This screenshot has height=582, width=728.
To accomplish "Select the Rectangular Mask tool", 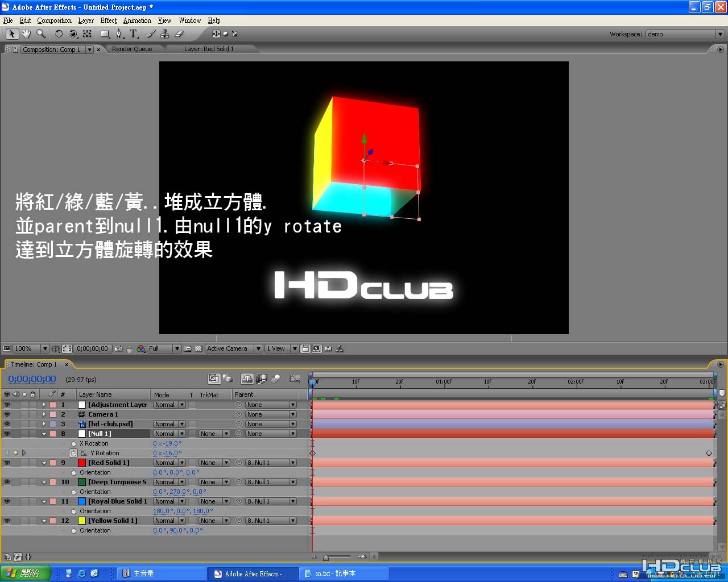I will 105,34.
